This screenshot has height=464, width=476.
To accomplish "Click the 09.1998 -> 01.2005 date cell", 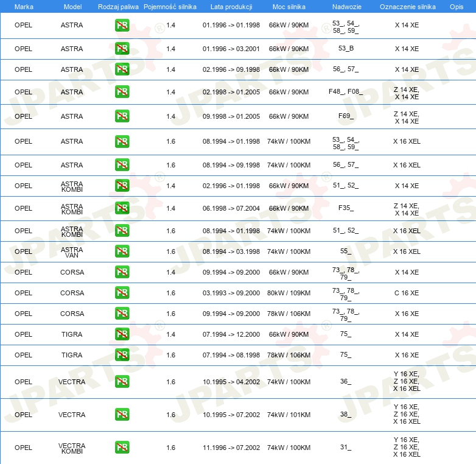I will click(x=231, y=116).
